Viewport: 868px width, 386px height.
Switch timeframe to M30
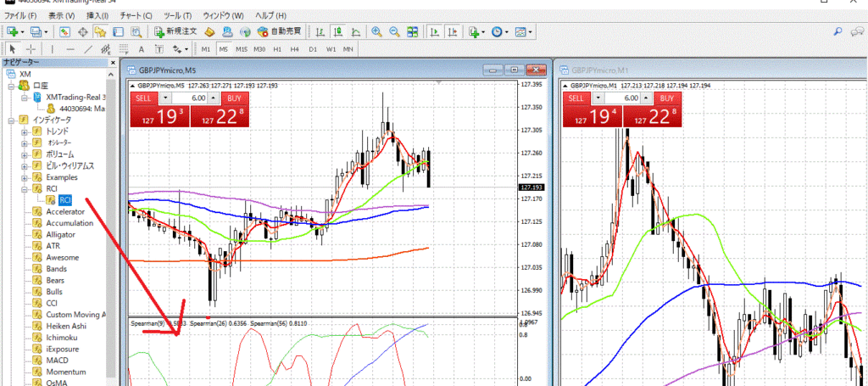(259, 49)
